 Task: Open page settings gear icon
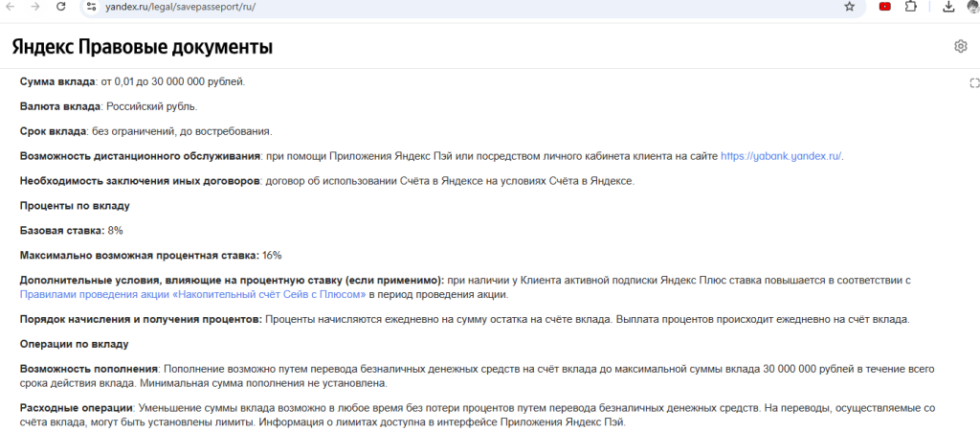(960, 46)
